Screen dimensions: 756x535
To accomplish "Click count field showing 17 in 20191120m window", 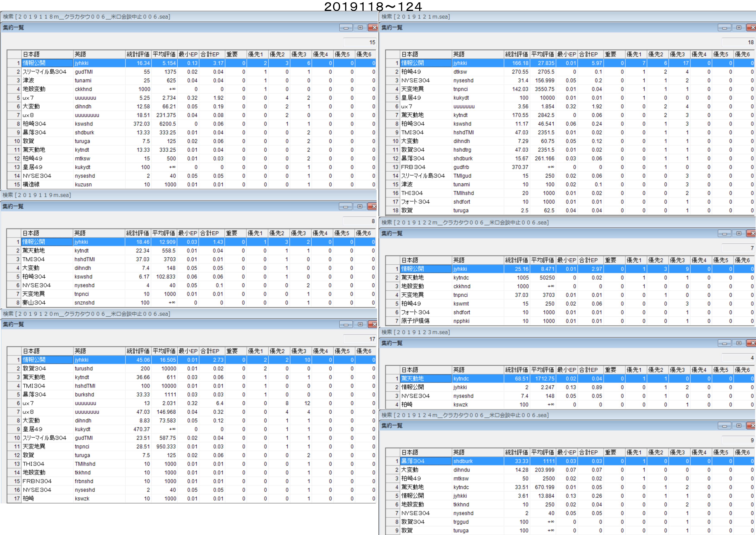I will [360, 339].
